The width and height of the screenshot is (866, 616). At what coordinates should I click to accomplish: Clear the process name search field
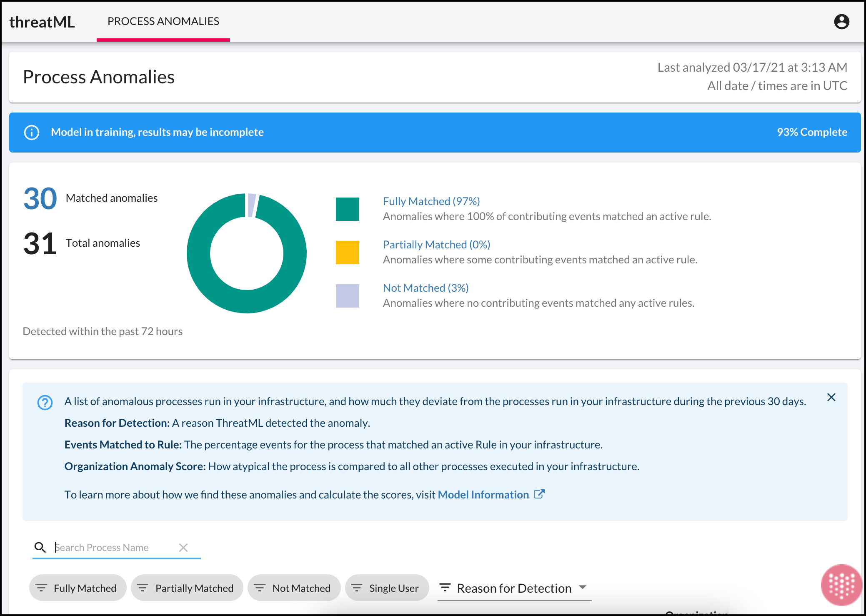pos(183,547)
